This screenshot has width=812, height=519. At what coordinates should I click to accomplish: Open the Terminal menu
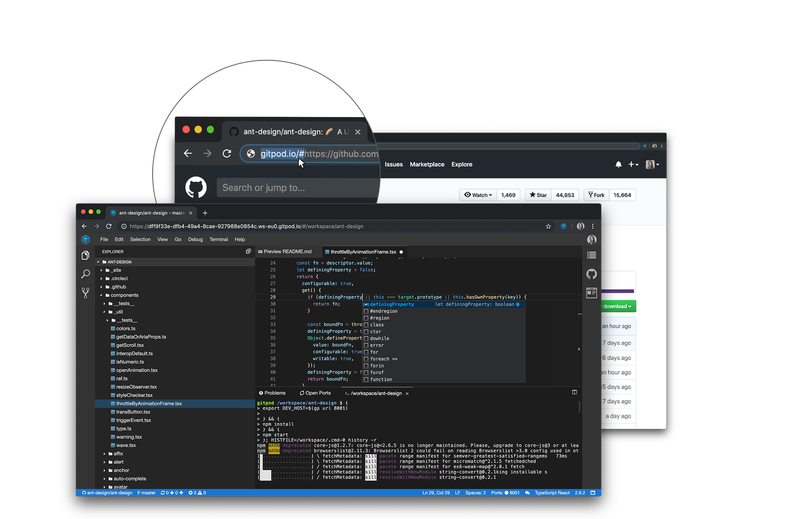click(x=218, y=239)
